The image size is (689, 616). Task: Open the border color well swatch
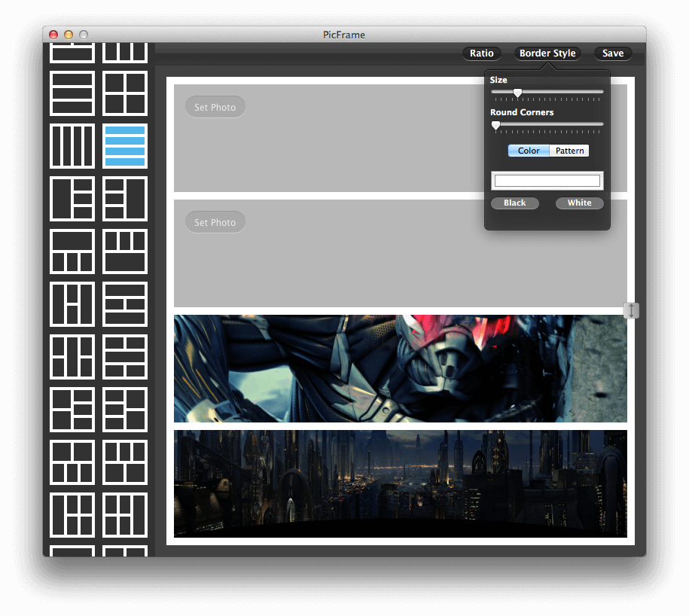coord(547,181)
